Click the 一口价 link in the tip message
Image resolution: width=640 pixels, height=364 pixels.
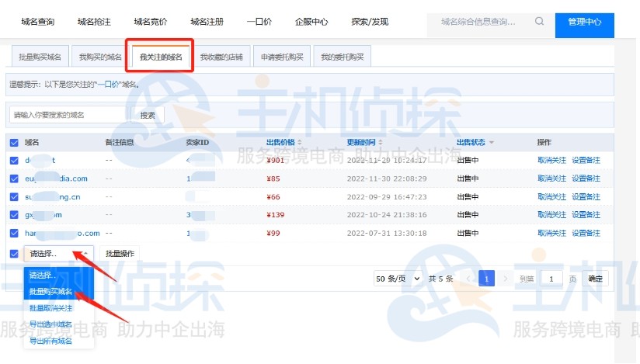pyautogui.click(x=108, y=85)
